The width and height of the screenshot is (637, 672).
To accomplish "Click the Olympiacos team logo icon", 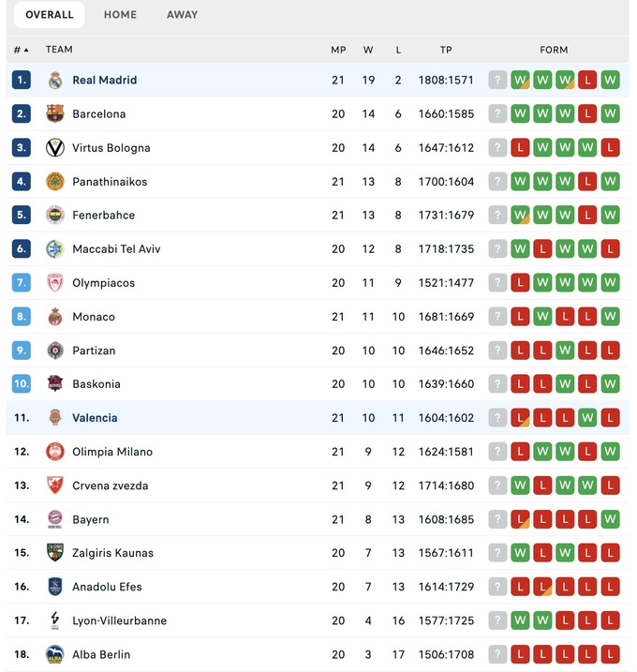I will coord(55,283).
